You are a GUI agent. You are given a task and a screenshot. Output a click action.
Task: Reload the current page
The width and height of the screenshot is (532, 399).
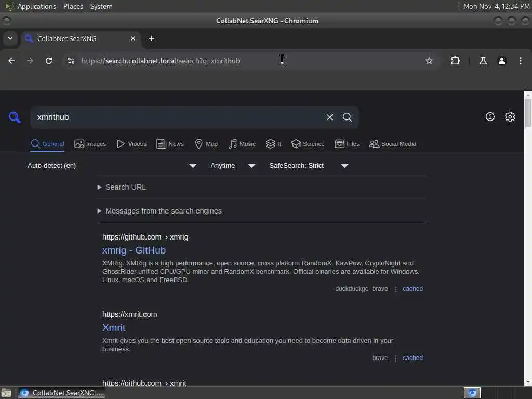pos(49,61)
